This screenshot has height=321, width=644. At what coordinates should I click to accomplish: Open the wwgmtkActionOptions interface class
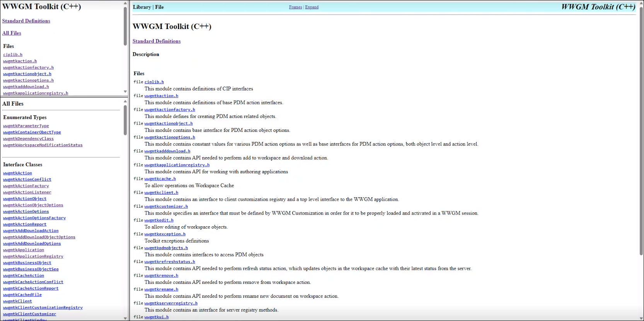26,212
